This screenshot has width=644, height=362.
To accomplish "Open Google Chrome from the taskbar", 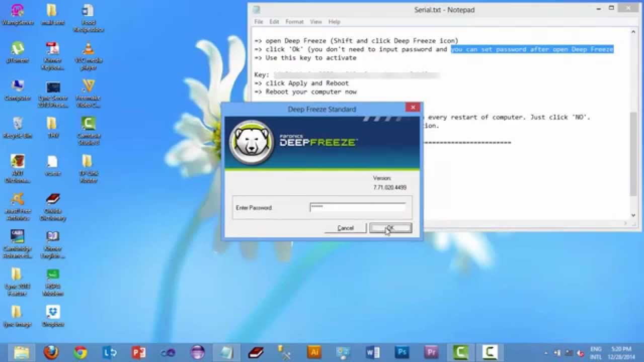I will point(80,352).
